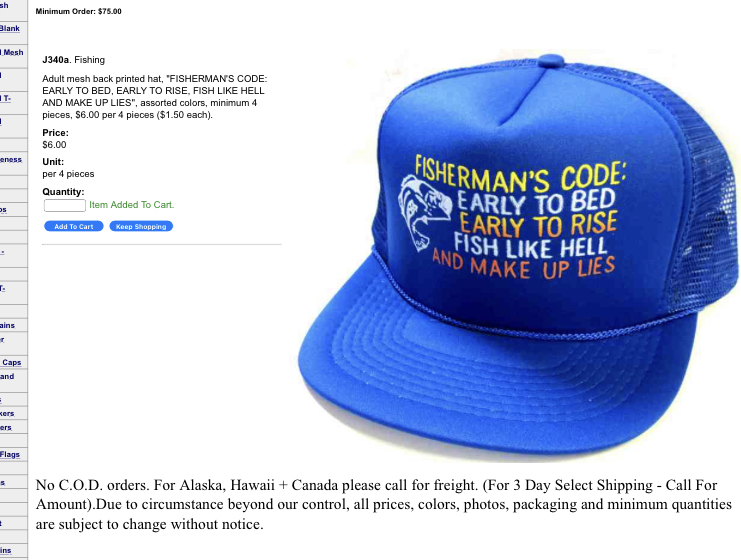The width and height of the screenshot is (741, 560).
Task: Open the sidebar link ending in "sh"
Action: pos(4,5)
